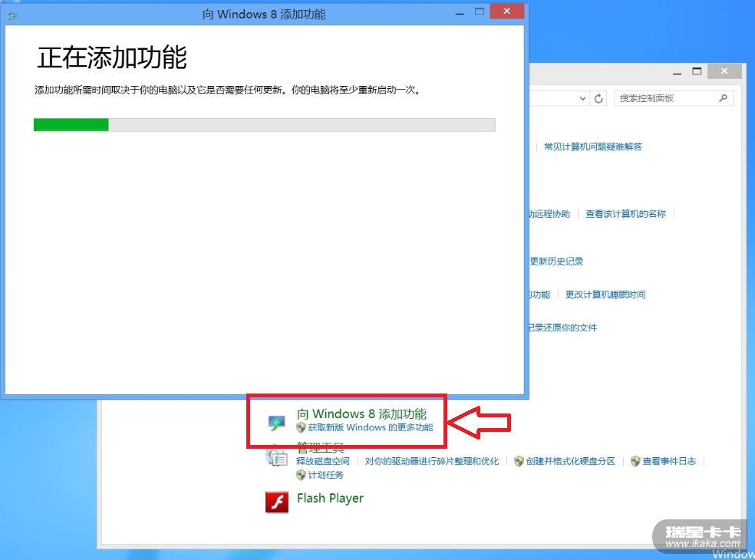Click the red Flash Player icon
Screen dimensions: 755x560
point(277,502)
